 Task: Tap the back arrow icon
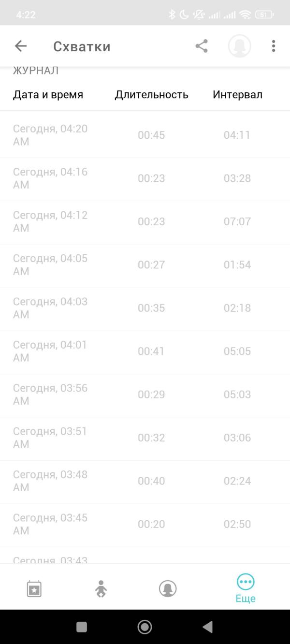click(21, 46)
